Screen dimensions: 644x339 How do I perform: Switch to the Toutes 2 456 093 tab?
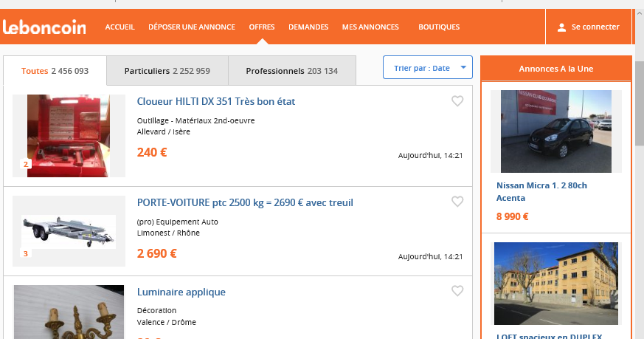pyautogui.click(x=55, y=71)
